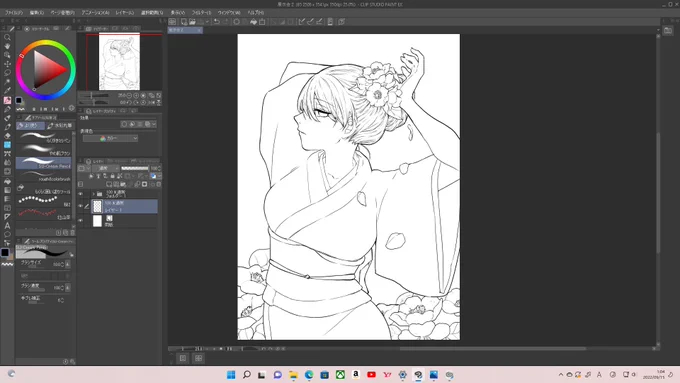The image size is (680, 383).
Task: Select the Fill bucket tool in toolbox
Action: pyautogui.click(x=7, y=181)
